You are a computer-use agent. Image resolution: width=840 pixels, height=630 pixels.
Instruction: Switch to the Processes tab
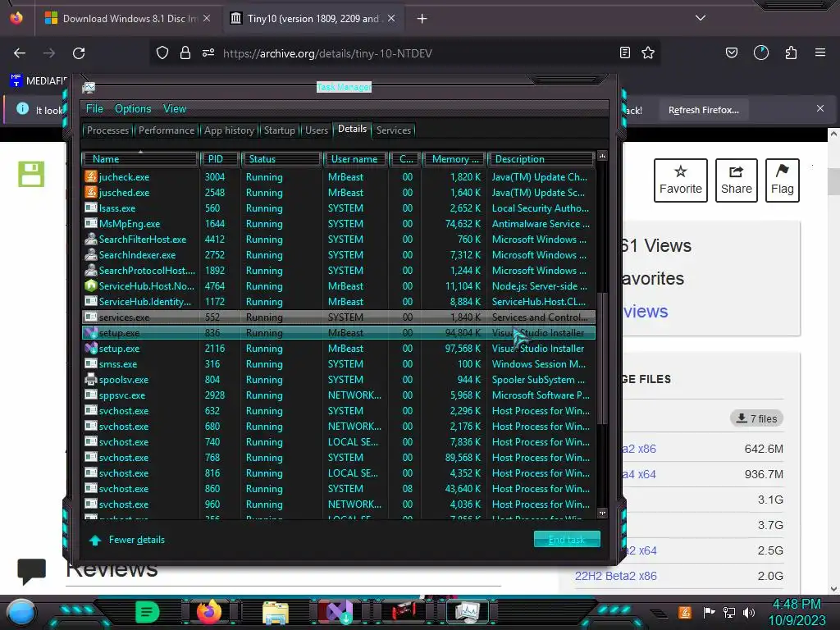107,130
